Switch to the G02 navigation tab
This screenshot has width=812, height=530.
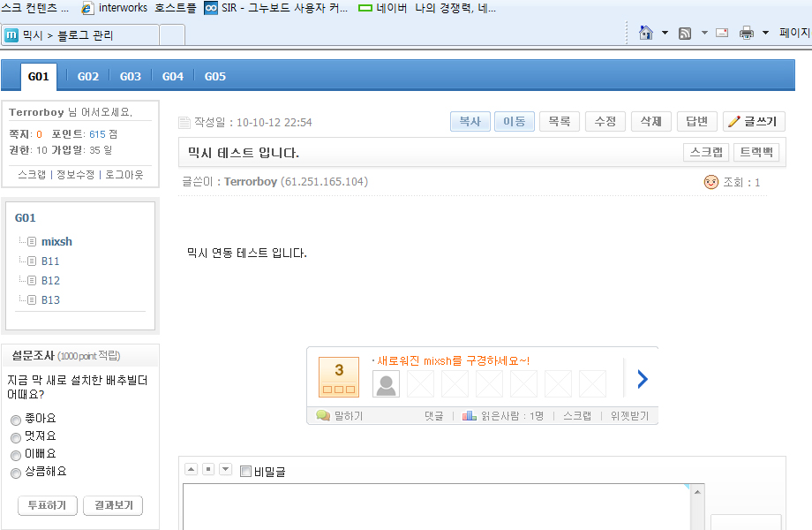(88, 76)
